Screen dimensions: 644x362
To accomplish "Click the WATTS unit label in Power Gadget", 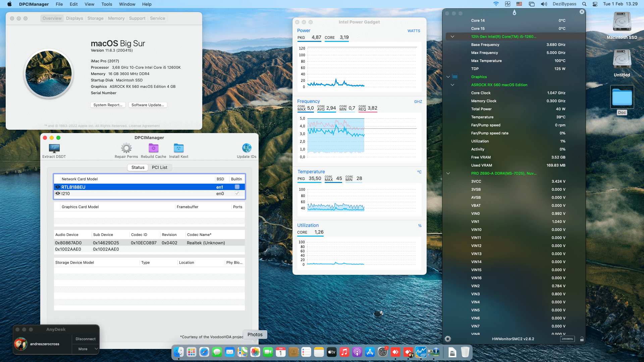I will tap(414, 31).
